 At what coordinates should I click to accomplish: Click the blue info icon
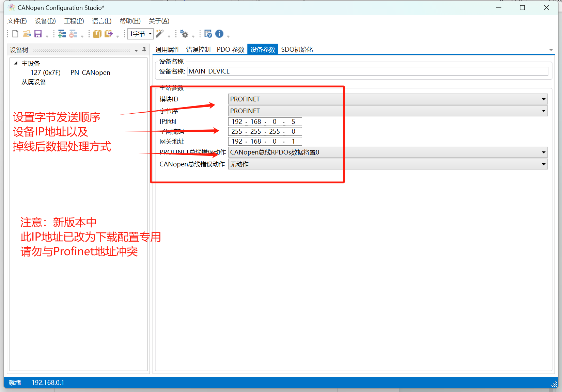click(219, 34)
